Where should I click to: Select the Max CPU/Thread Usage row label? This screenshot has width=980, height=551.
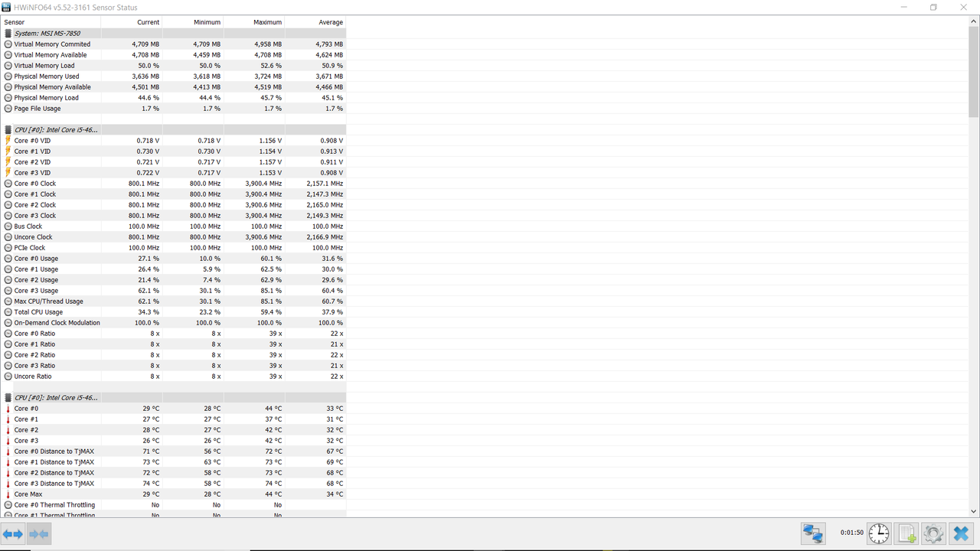point(49,302)
